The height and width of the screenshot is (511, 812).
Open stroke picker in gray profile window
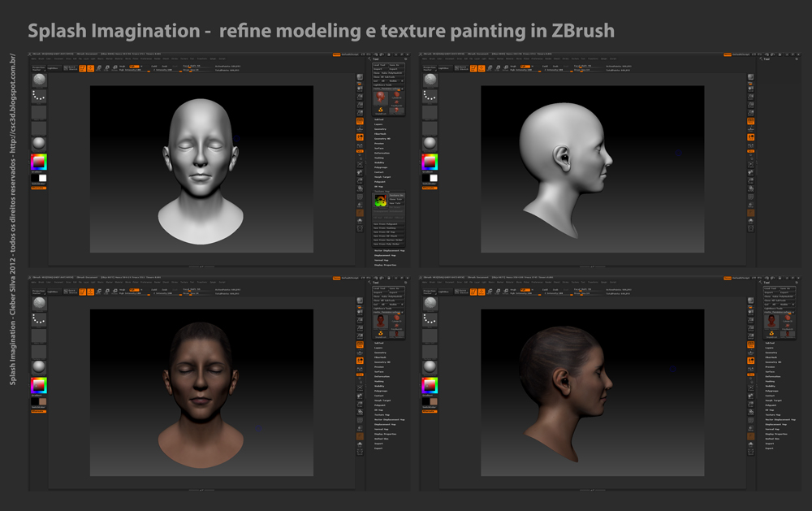coord(430,96)
